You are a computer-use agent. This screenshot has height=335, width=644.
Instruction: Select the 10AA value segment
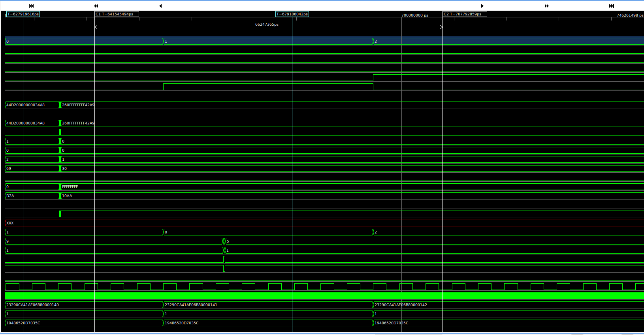coord(67,196)
